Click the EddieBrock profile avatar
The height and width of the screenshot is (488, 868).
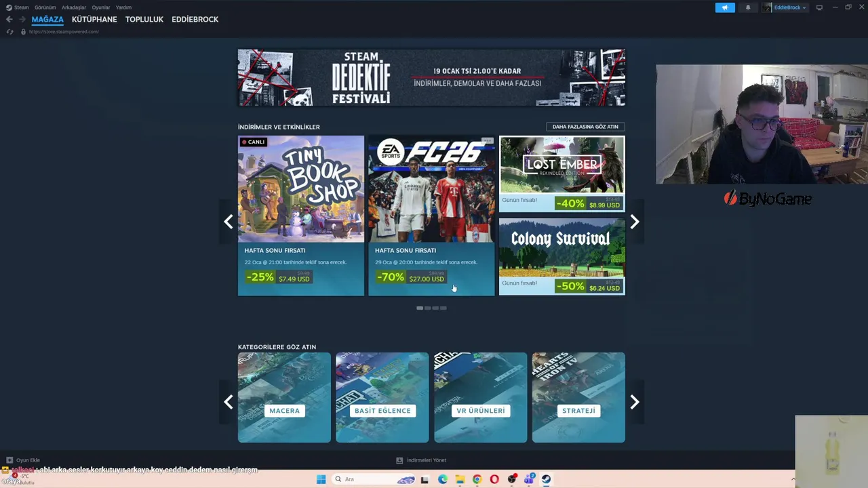point(767,7)
